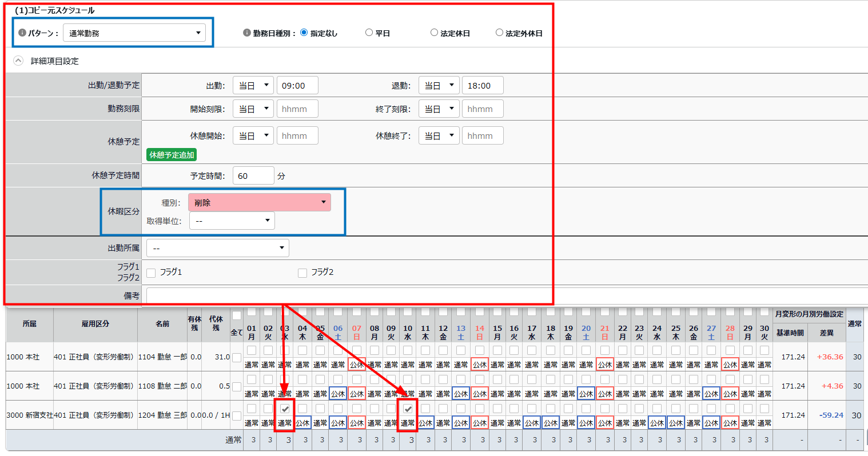Open the 種別 dropdown showing 削除
The image size is (868, 456).
[260, 202]
